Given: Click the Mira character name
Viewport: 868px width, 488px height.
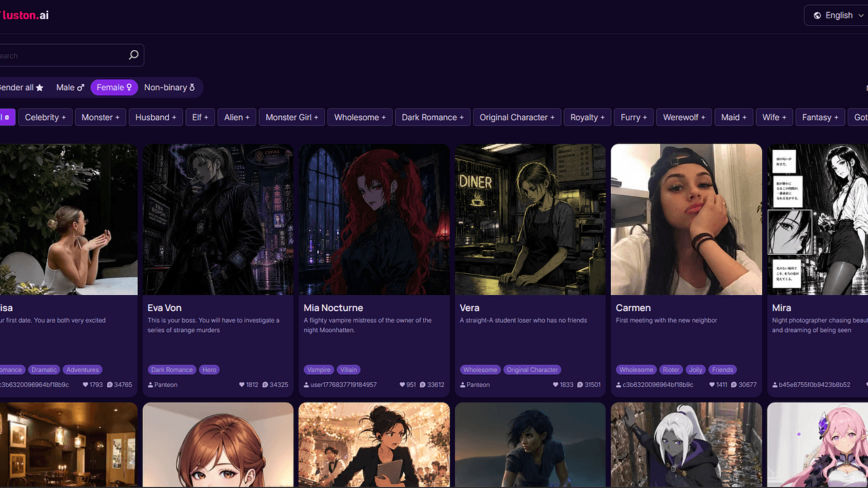Looking at the screenshot, I should [781, 308].
